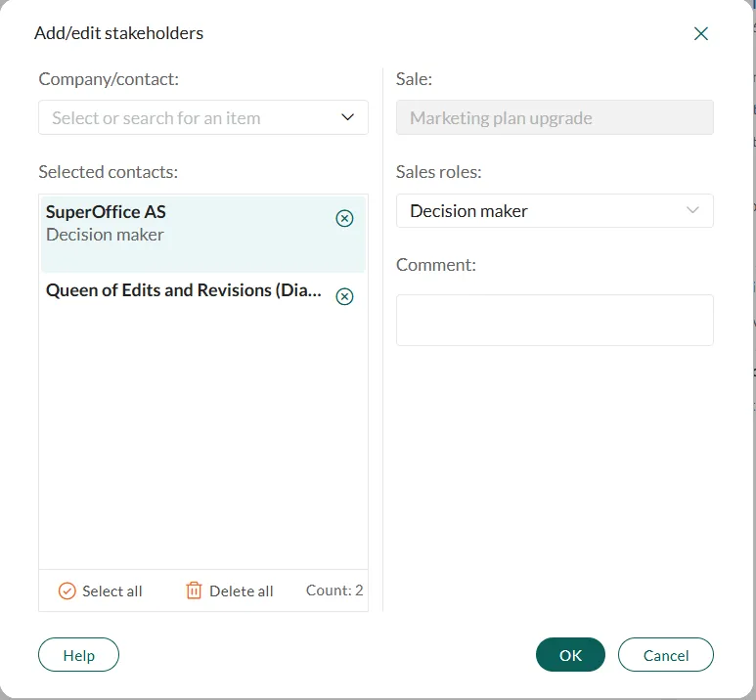
Task: Confirm with the OK button
Action: point(570,655)
